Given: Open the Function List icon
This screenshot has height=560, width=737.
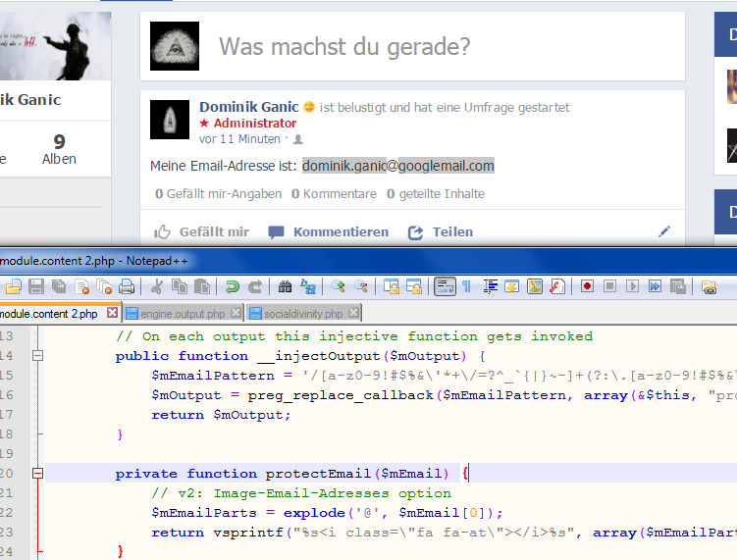Looking at the screenshot, I should 557,286.
